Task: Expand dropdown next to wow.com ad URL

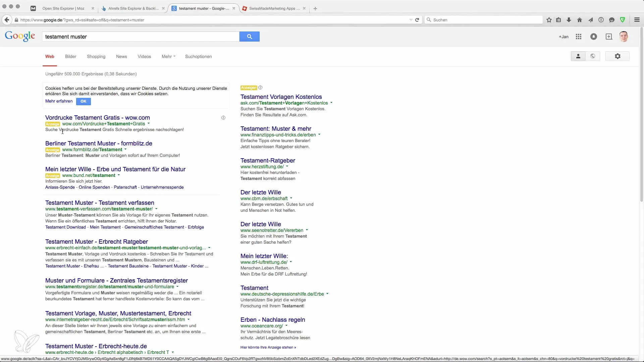Action: [149, 124]
